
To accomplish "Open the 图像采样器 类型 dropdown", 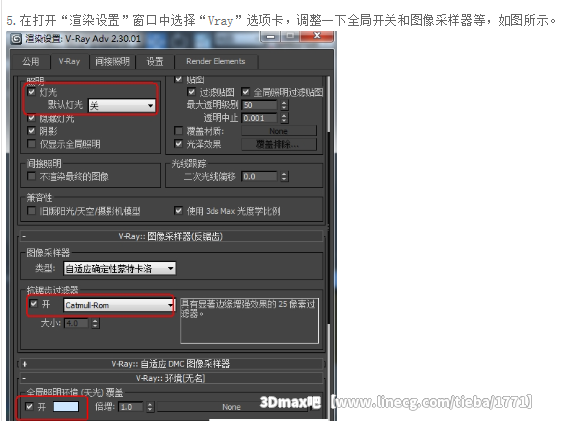I will [120, 269].
